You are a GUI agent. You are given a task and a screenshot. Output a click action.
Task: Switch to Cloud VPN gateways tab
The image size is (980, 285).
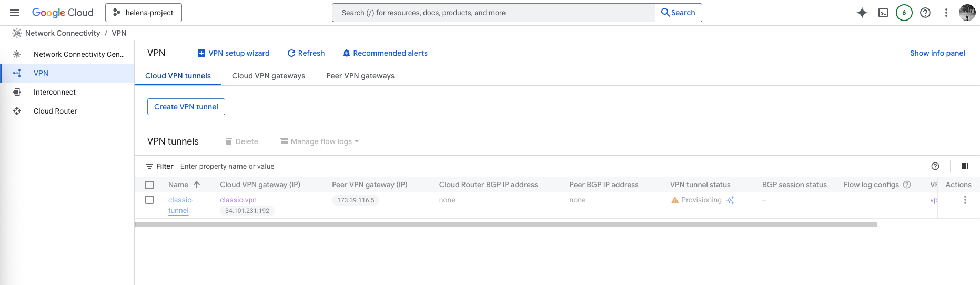(x=268, y=76)
